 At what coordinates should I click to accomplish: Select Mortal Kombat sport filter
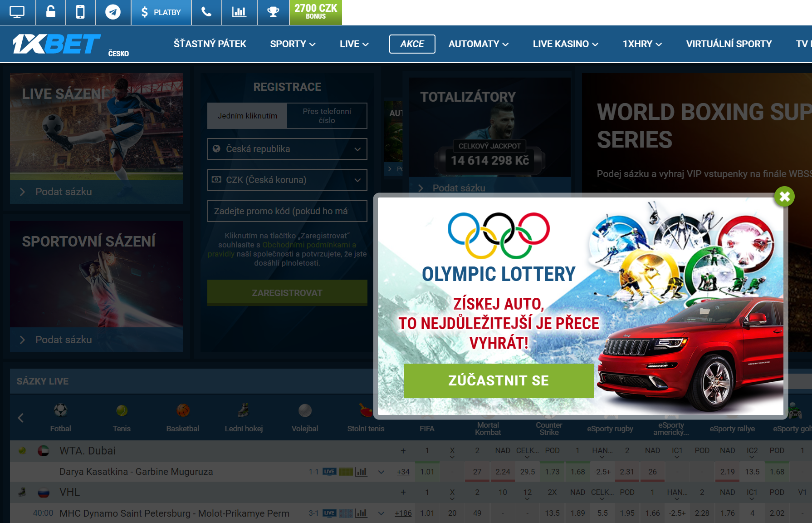pyautogui.click(x=488, y=429)
